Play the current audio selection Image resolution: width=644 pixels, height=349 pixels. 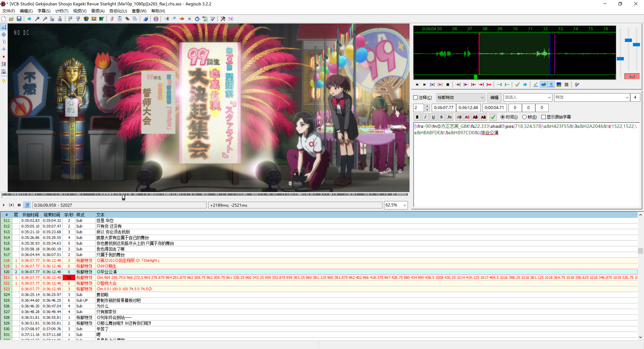(432, 85)
